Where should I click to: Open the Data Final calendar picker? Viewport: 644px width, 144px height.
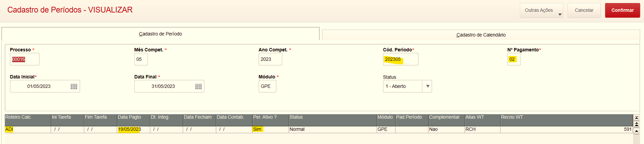pyautogui.click(x=198, y=87)
